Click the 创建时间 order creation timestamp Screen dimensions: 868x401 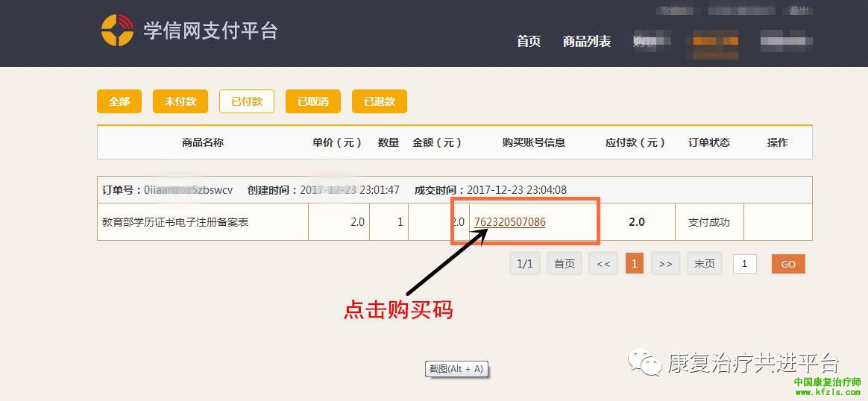point(324,190)
